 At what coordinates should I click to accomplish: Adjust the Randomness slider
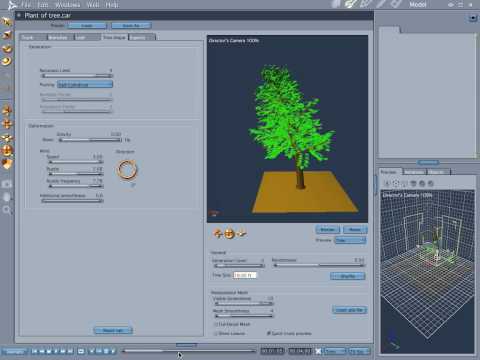[x=319, y=265]
